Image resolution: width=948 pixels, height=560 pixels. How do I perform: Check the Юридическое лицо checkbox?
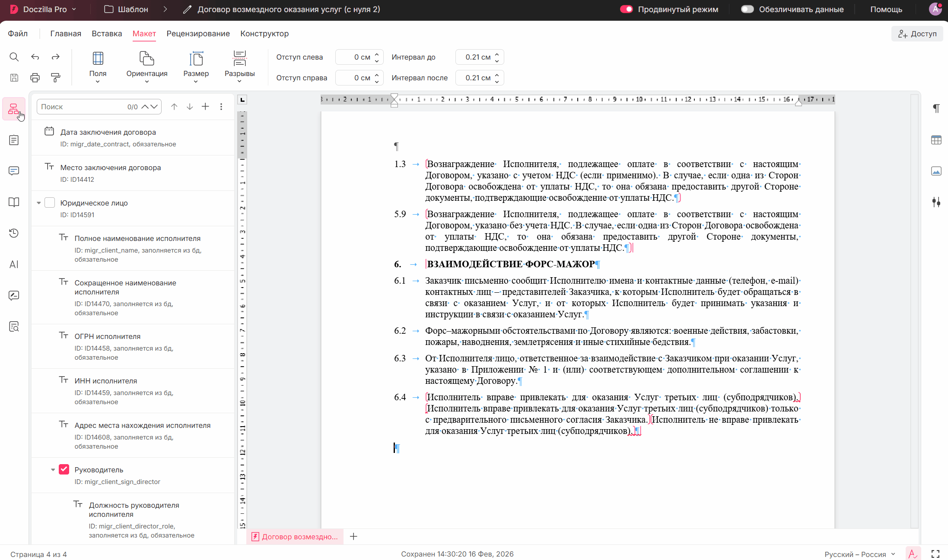pos(50,202)
